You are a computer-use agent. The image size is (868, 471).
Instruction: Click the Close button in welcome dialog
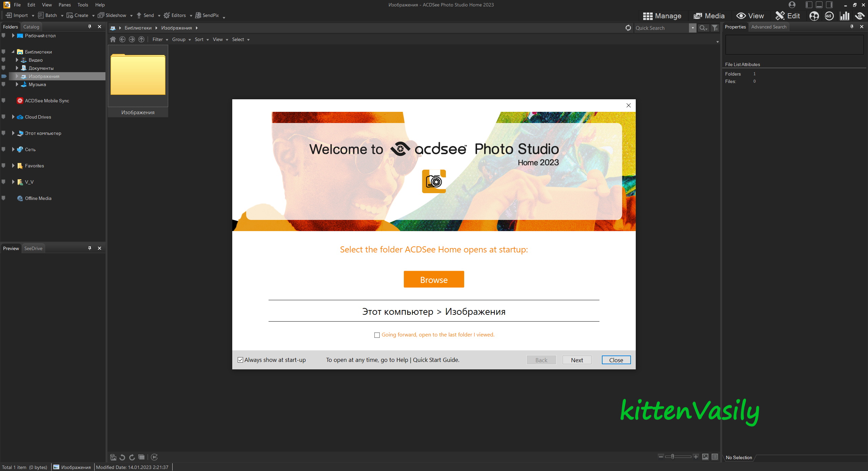[616, 360]
